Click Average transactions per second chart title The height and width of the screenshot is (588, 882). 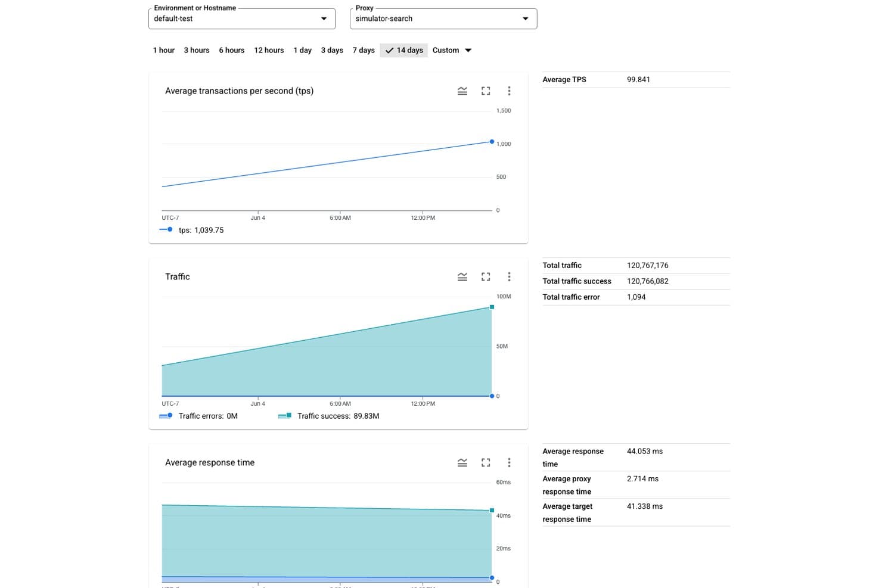(239, 91)
